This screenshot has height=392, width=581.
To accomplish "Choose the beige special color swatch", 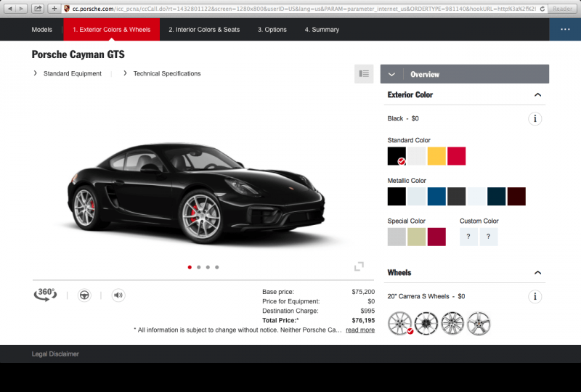I will point(417,237).
